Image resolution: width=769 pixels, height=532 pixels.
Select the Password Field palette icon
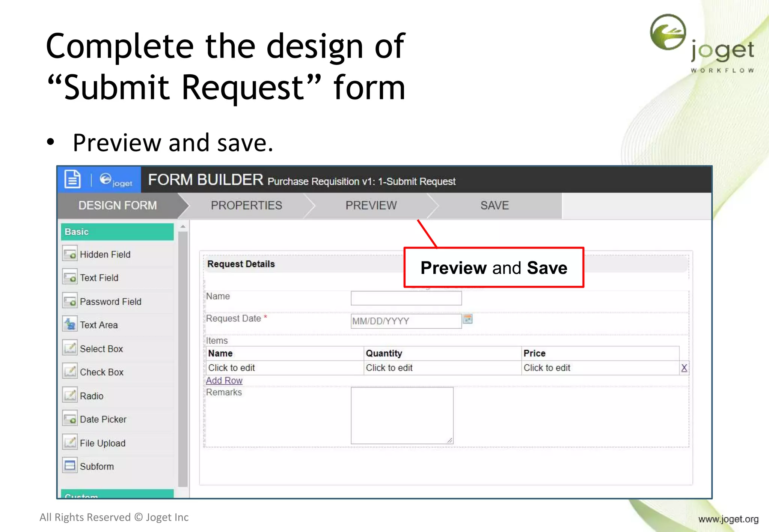pos(70,301)
